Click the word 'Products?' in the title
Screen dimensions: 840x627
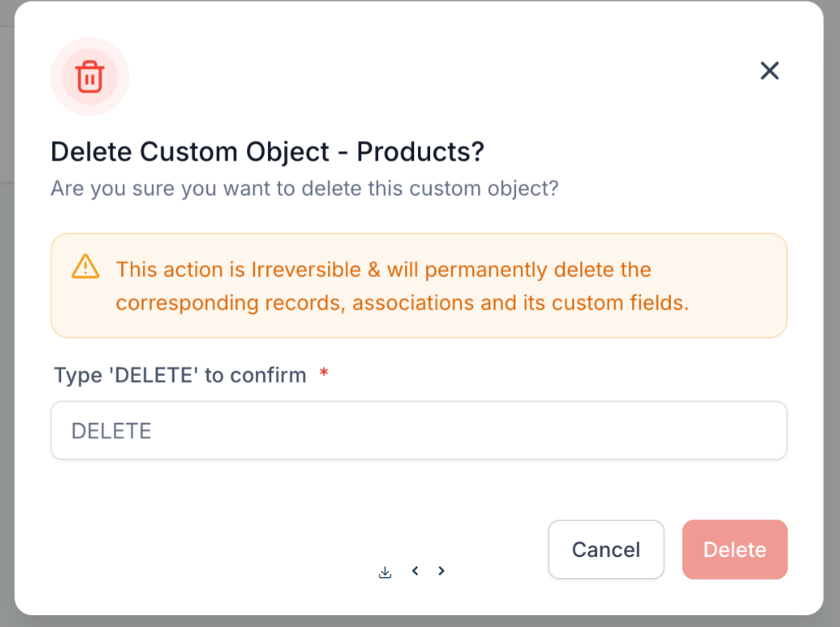420,152
